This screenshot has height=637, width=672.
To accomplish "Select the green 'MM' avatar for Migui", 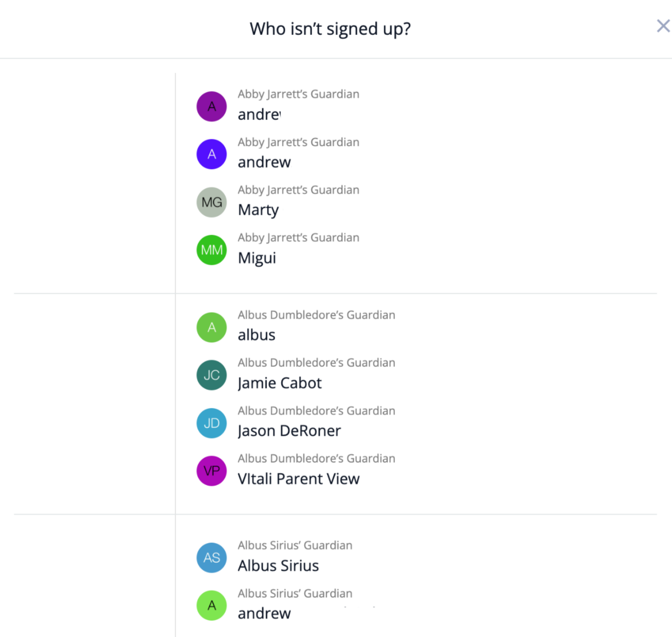I will point(212,250).
